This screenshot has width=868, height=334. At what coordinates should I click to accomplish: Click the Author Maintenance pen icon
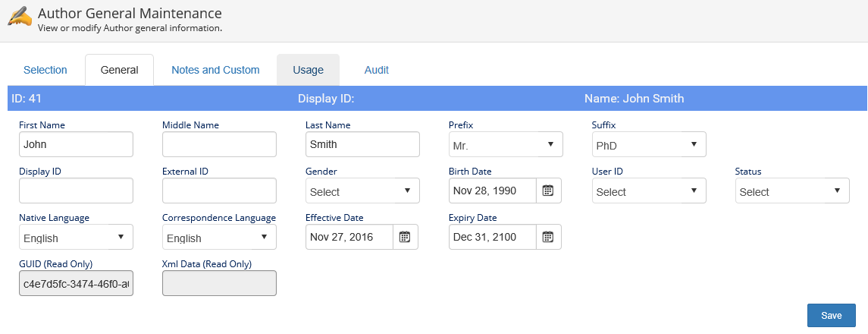20,18
